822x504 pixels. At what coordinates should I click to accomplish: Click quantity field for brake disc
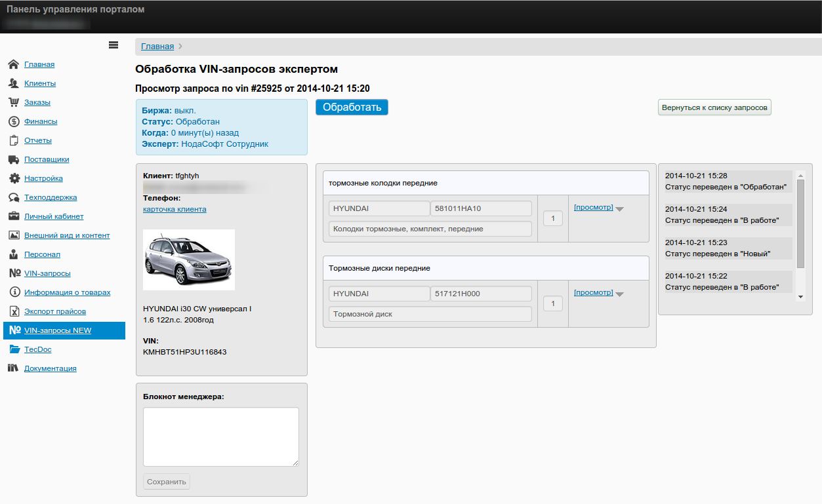point(553,303)
